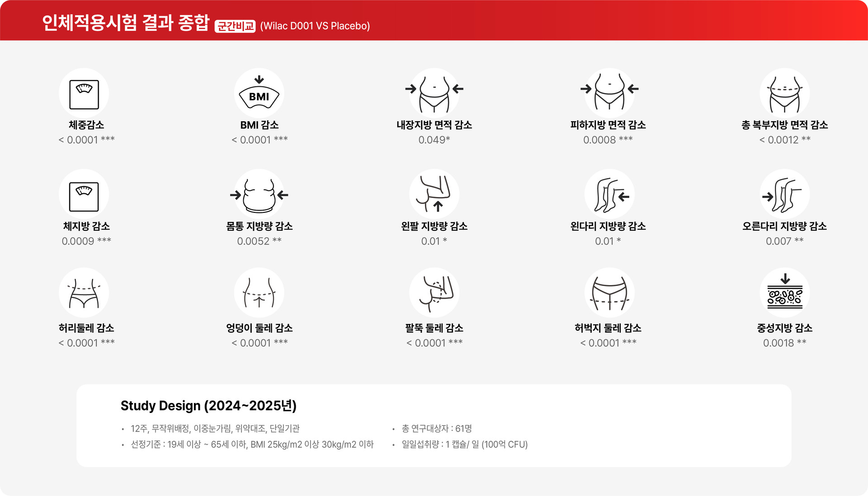
Task: Click the 엉덩이 둘레 감소 hip icon
Action: (x=259, y=293)
